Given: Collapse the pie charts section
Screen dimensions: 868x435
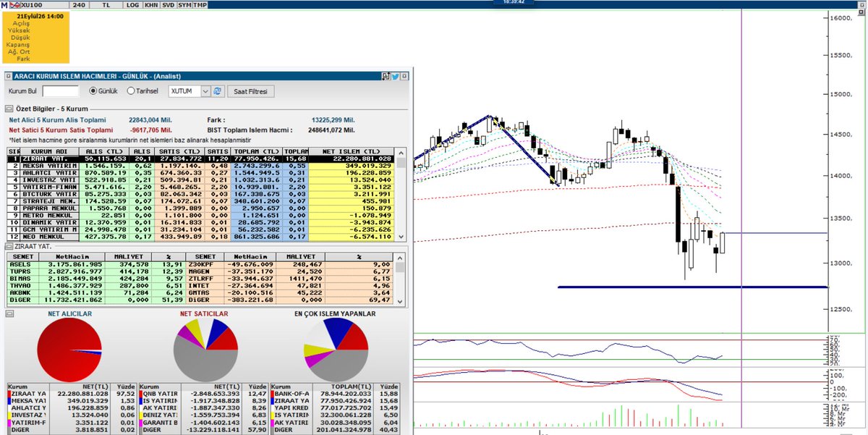Looking at the screenshot, I should [9, 313].
